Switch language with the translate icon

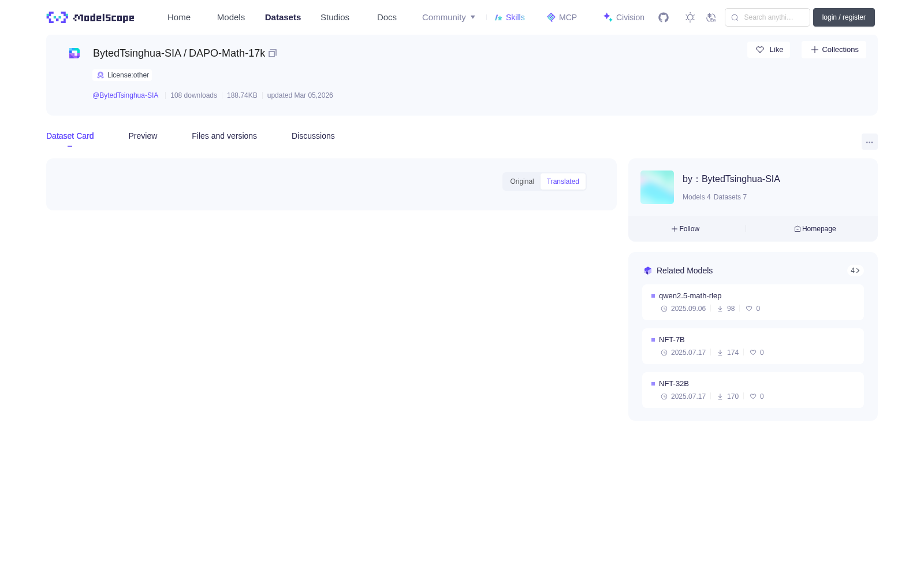click(x=711, y=17)
